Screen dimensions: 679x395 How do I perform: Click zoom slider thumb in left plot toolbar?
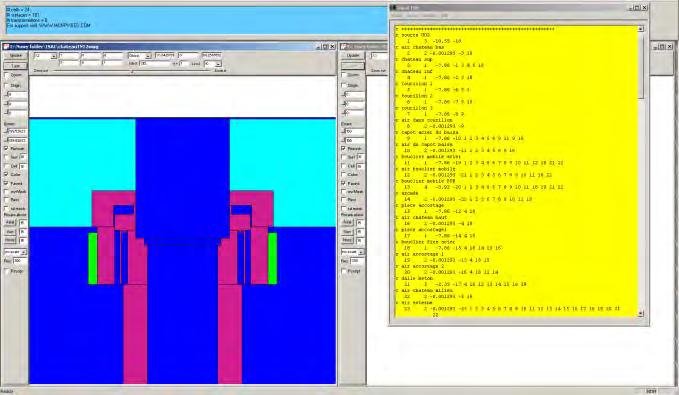point(132,72)
